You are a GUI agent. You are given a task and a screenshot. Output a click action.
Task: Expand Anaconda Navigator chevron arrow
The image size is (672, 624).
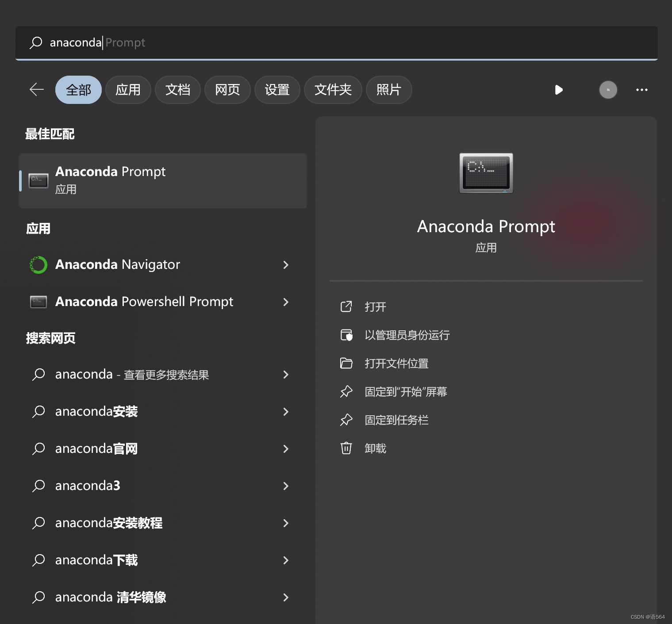286,265
